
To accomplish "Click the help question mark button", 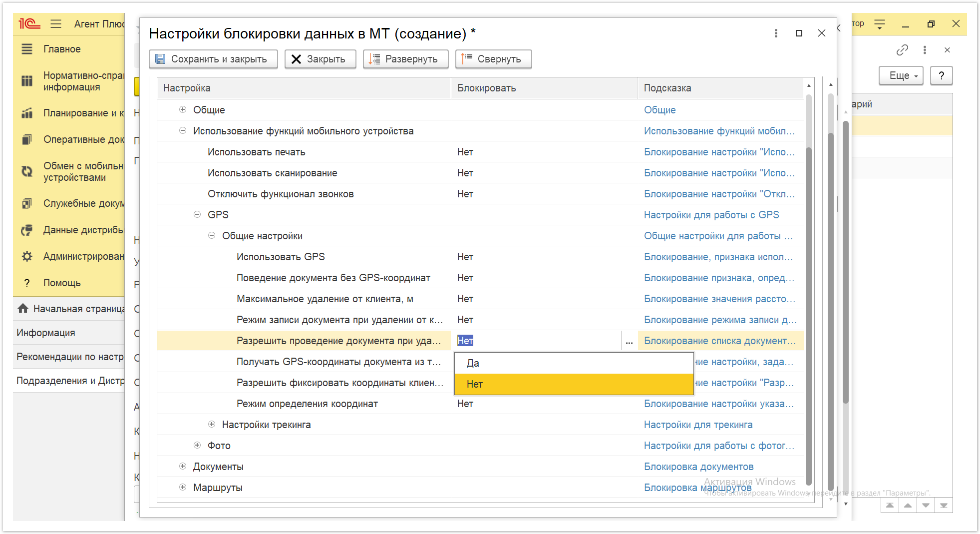I will [942, 75].
